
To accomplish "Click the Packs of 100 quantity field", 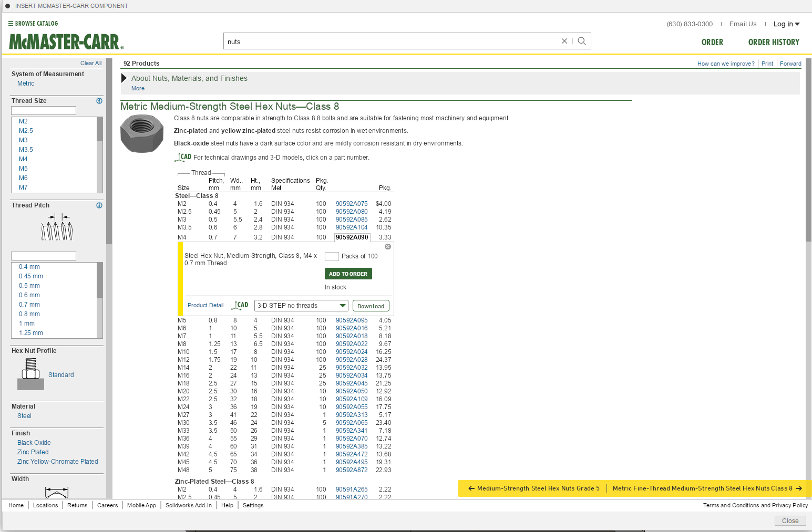I will click(332, 256).
